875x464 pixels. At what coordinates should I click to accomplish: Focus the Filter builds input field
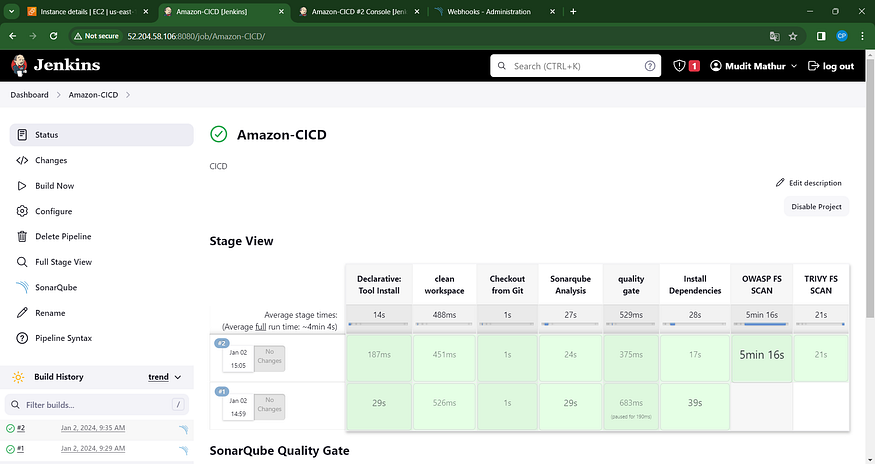tap(97, 404)
